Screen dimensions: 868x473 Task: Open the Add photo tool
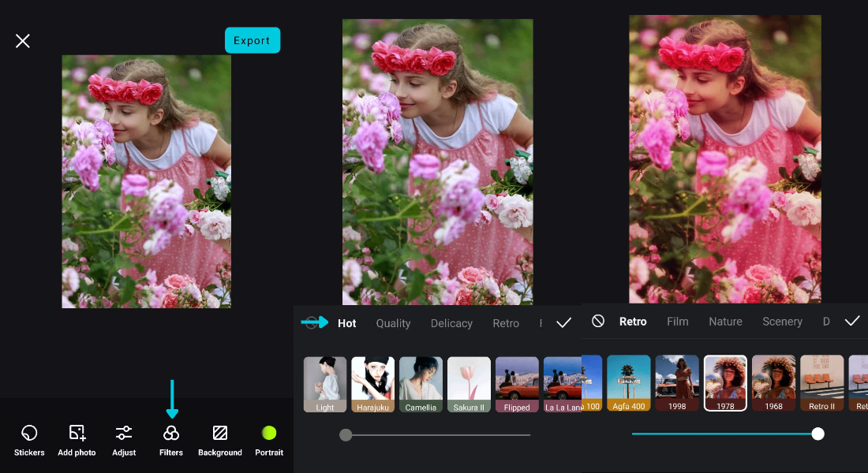coord(77,438)
